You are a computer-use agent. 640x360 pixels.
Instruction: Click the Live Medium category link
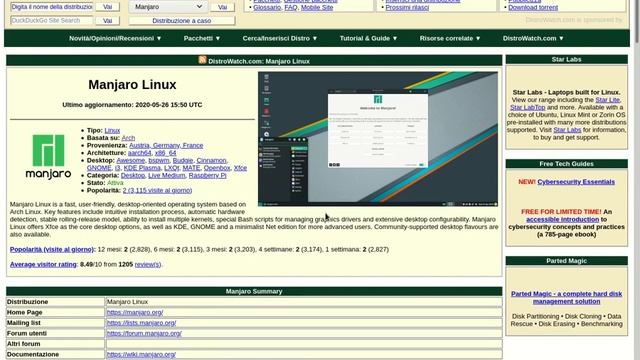[167, 176]
